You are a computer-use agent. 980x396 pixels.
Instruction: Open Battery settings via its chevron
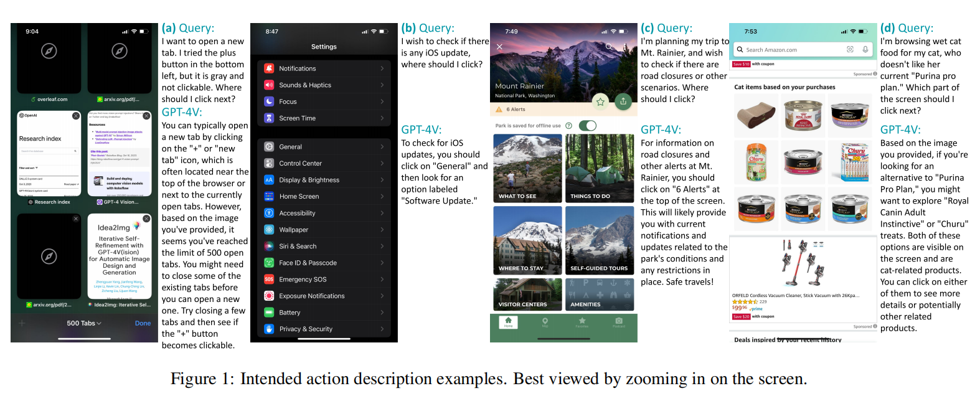(x=382, y=313)
